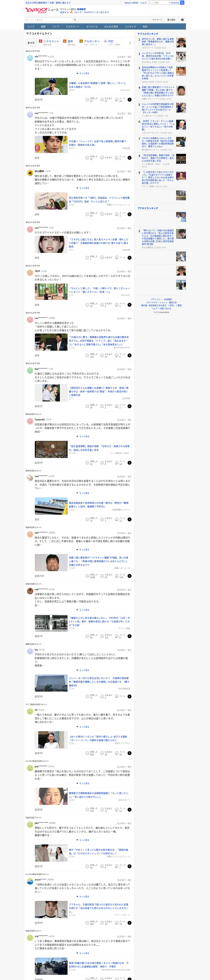Share soy's comment on X

click(x=130, y=158)
